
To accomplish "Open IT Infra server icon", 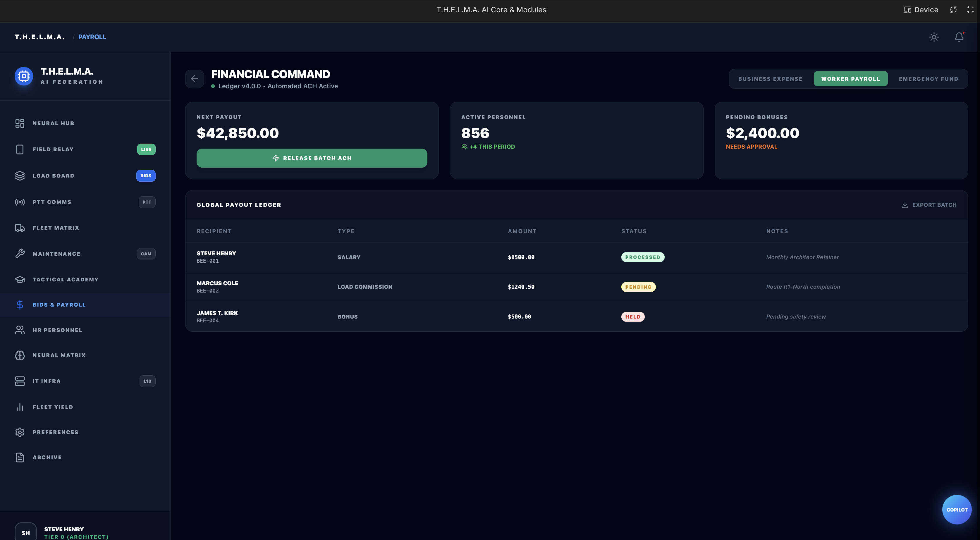I will click(x=20, y=381).
